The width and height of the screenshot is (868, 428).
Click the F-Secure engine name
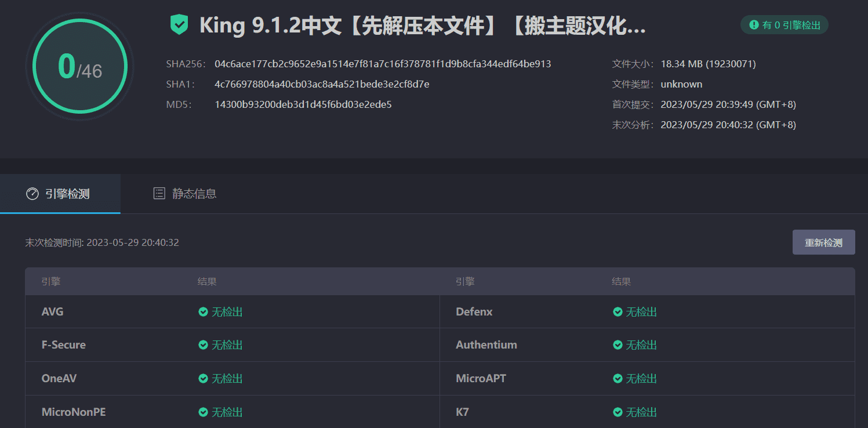[x=64, y=345]
